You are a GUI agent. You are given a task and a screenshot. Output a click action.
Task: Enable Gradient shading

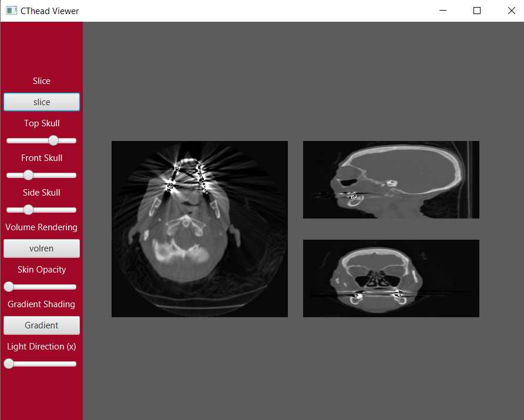click(41, 325)
